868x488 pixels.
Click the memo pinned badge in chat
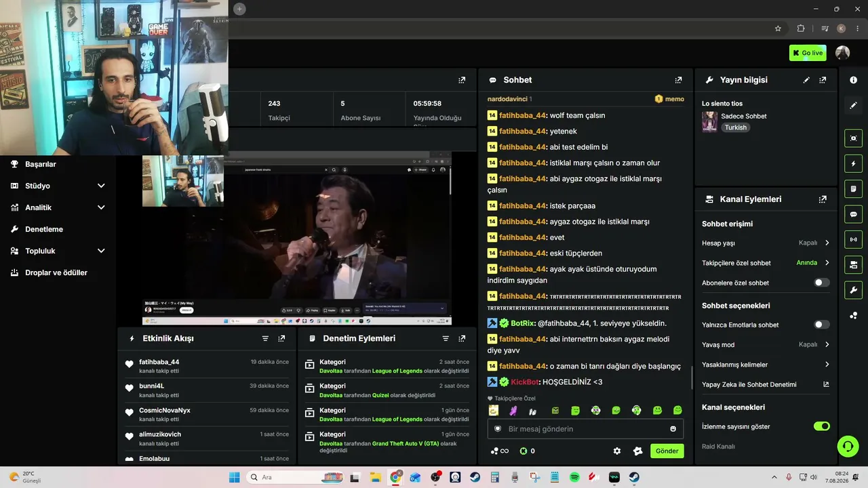[669, 99]
